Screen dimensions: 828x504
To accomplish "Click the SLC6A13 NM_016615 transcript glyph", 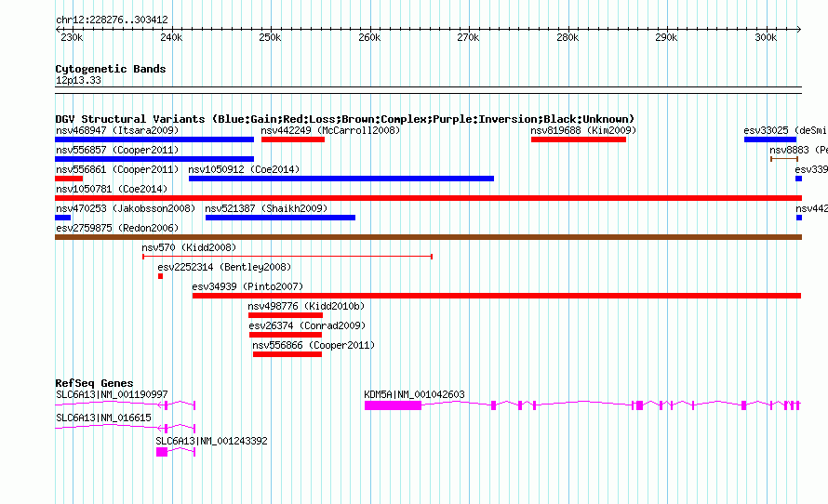I will (126, 428).
